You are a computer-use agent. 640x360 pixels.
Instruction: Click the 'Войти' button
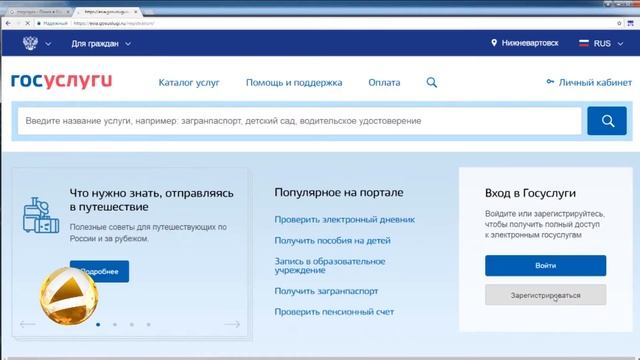[x=545, y=266]
